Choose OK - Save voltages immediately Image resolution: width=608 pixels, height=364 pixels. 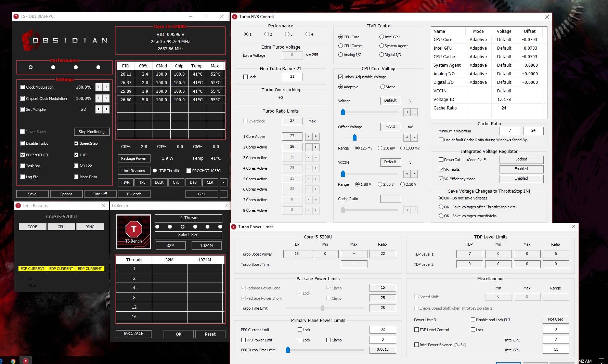441,216
